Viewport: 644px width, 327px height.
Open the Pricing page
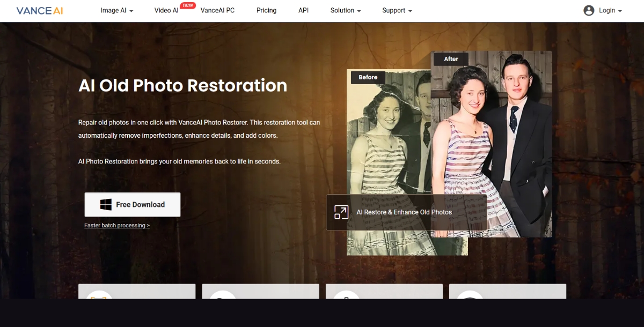[x=266, y=10]
